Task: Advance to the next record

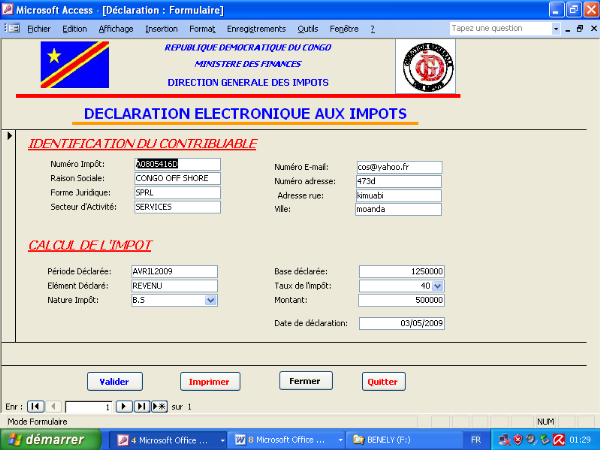Action: click(124, 407)
